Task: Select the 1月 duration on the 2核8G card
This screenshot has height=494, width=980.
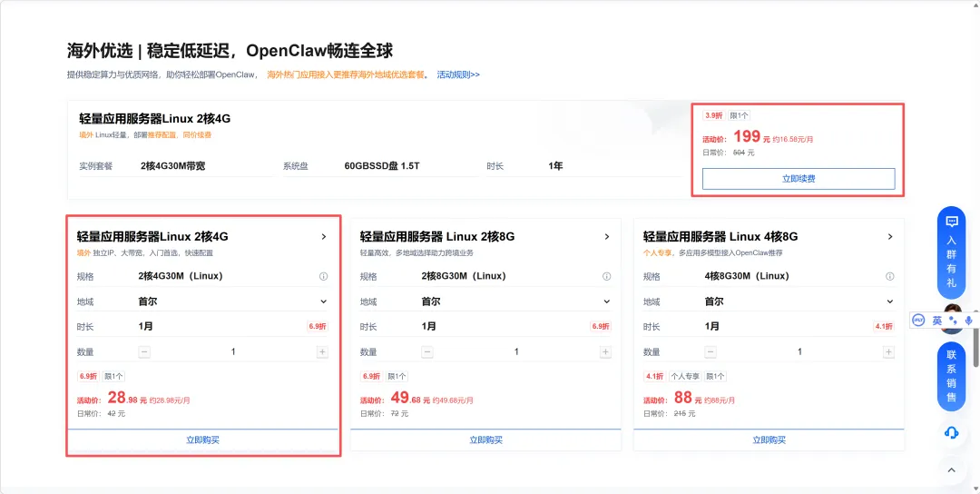Action: [428, 326]
